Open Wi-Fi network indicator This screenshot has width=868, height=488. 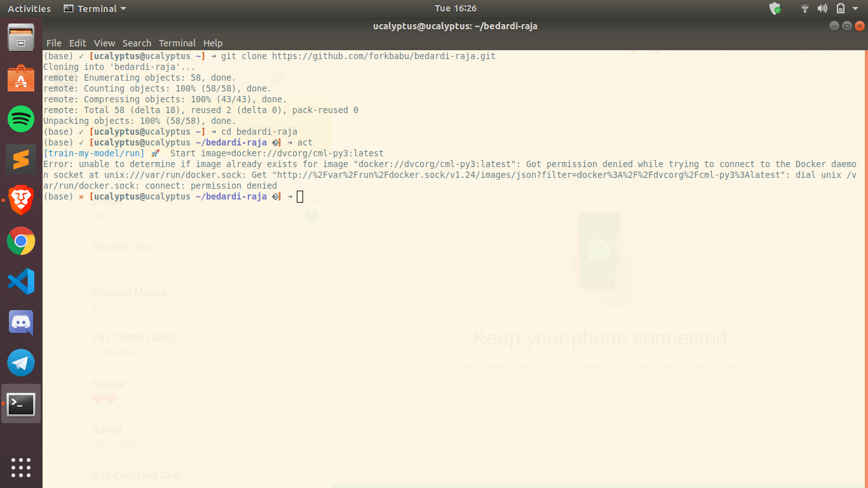click(805, 8)
